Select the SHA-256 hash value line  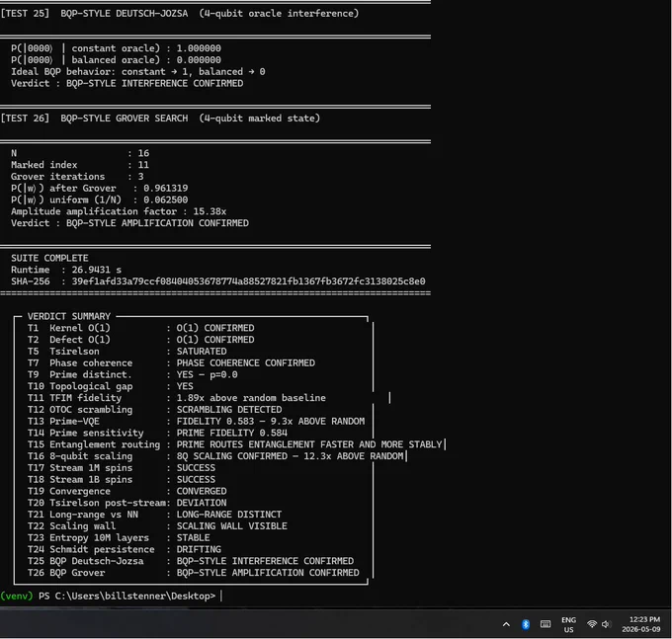(218, 281)
